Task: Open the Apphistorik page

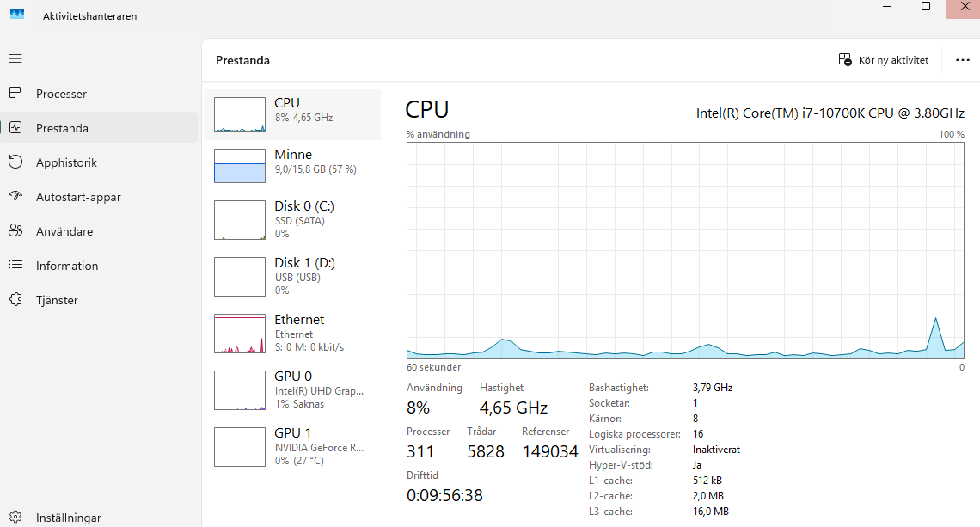Action: coord(99,162)
